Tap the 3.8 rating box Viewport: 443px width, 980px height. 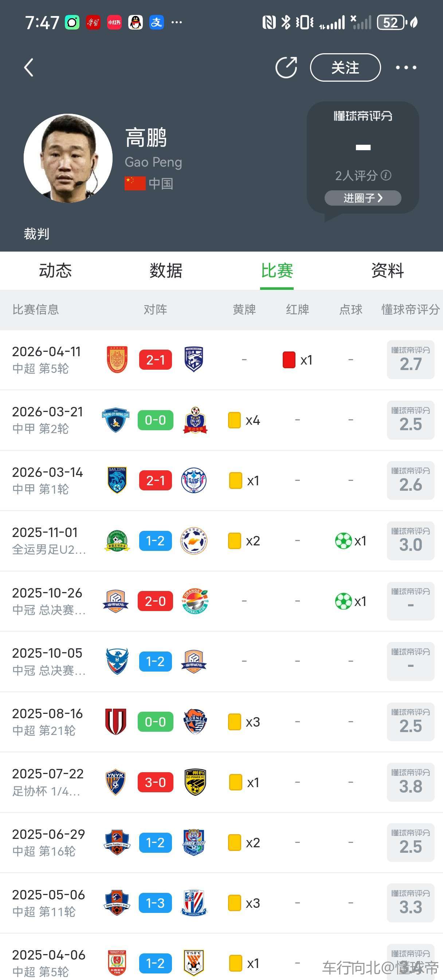point(410,782)
